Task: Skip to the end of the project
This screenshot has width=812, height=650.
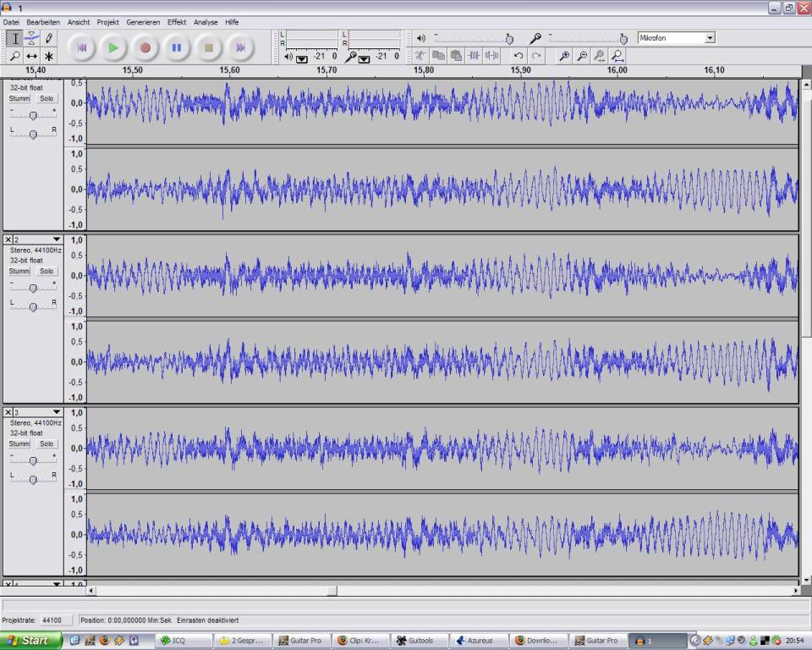Action: pos(240,47)
